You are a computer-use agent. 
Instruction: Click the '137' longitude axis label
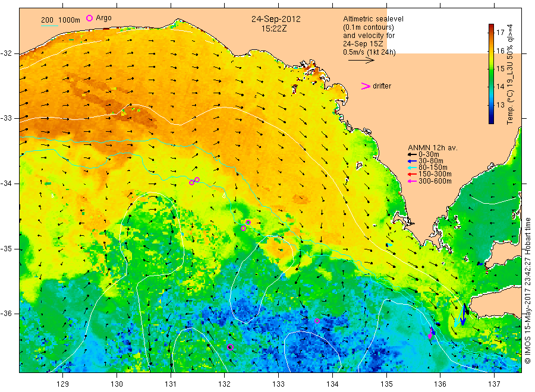tap(494, 384)
